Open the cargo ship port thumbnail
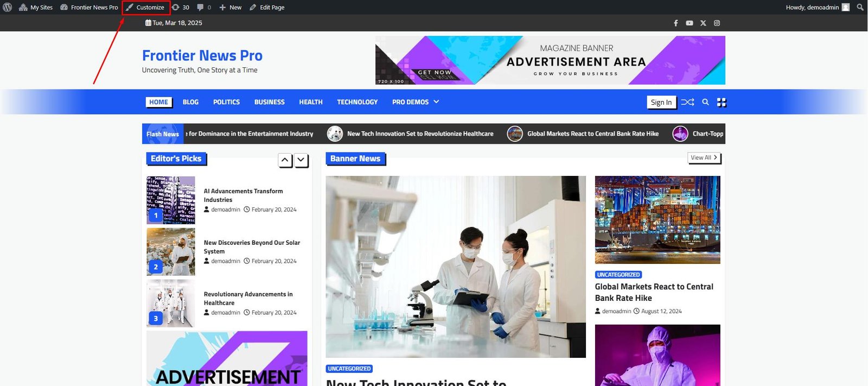Image resolution: width=868 pixels, height=386 pixels. click(658, 220)
